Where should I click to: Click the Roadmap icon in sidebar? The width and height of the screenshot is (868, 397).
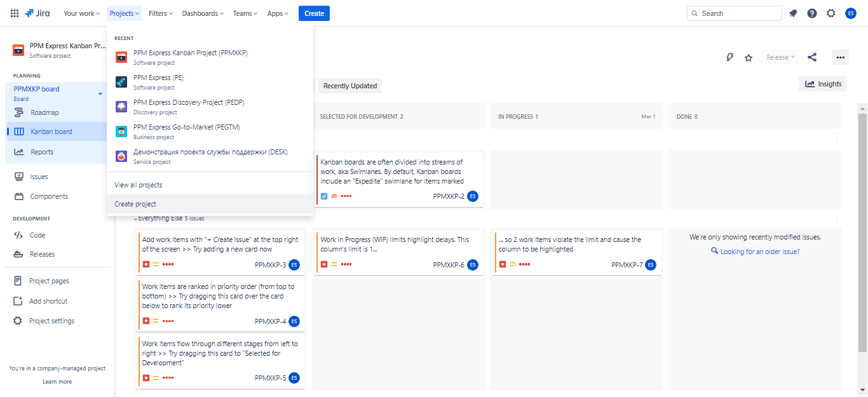[19, 112]
